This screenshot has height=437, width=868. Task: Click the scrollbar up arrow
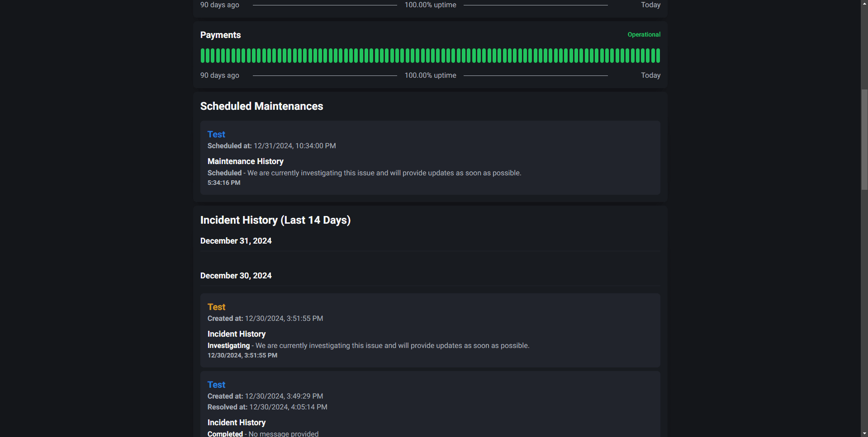point(864,3)
